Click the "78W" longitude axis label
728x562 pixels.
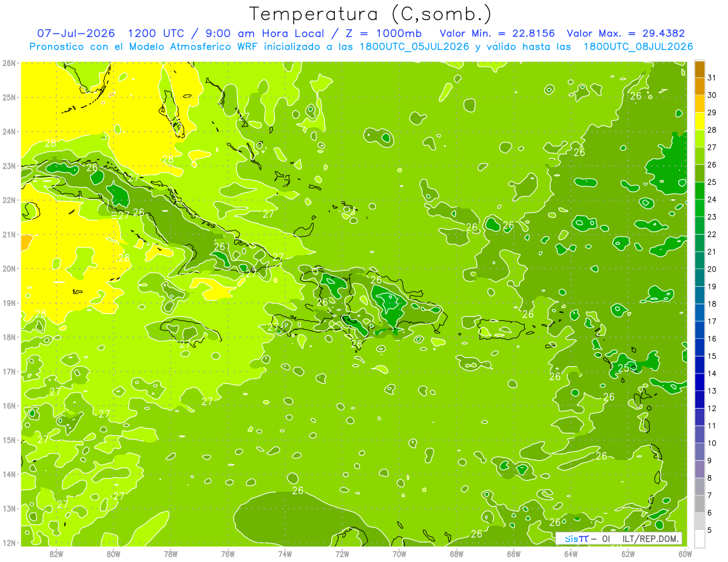tap(170, 554)
